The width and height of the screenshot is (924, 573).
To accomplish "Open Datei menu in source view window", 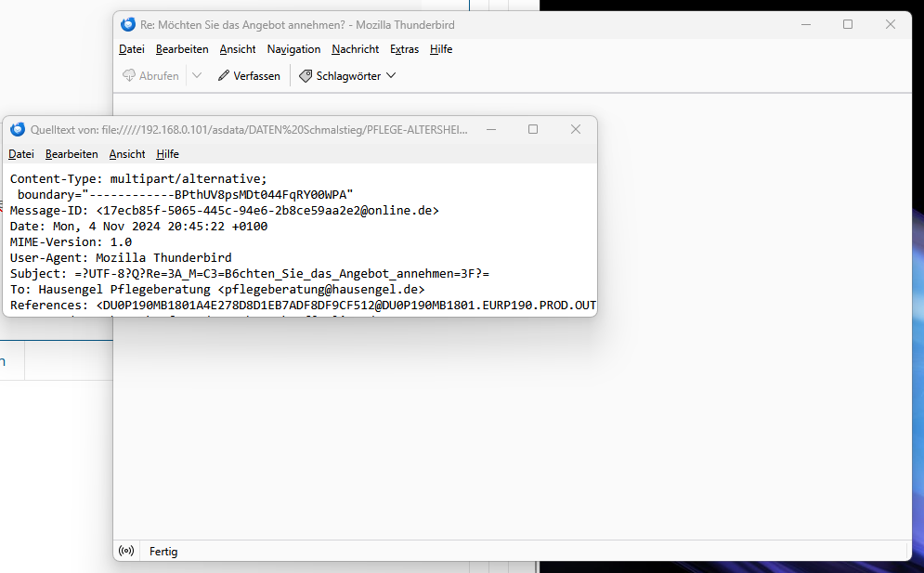I will tap(21, 154).
